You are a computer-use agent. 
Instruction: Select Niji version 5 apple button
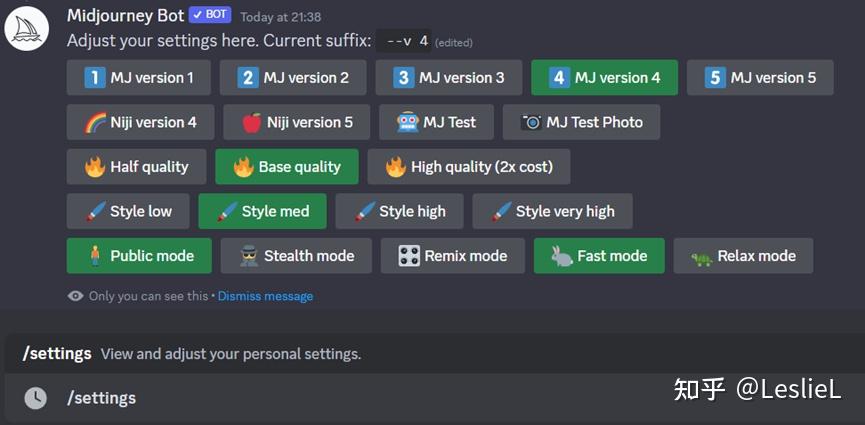297,122
